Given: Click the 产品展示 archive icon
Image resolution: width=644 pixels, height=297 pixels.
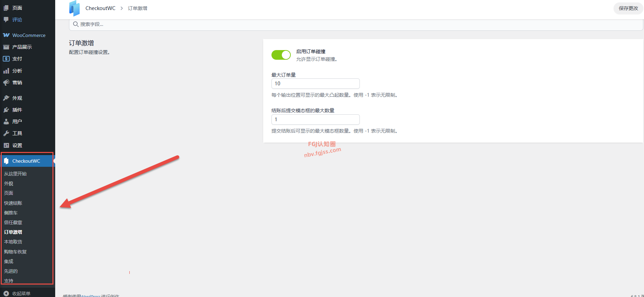Looking at the screenshot, I should pyautogui.click(x=6, y=47).
